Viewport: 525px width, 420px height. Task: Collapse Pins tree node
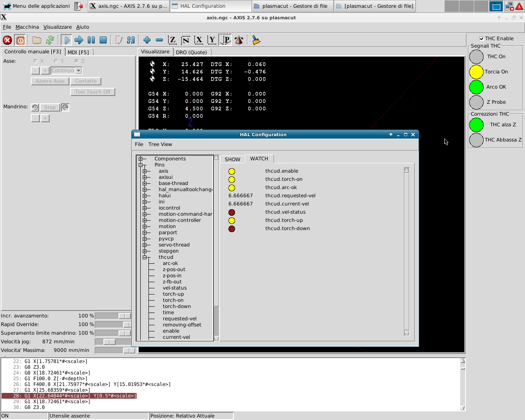(141, 165)
